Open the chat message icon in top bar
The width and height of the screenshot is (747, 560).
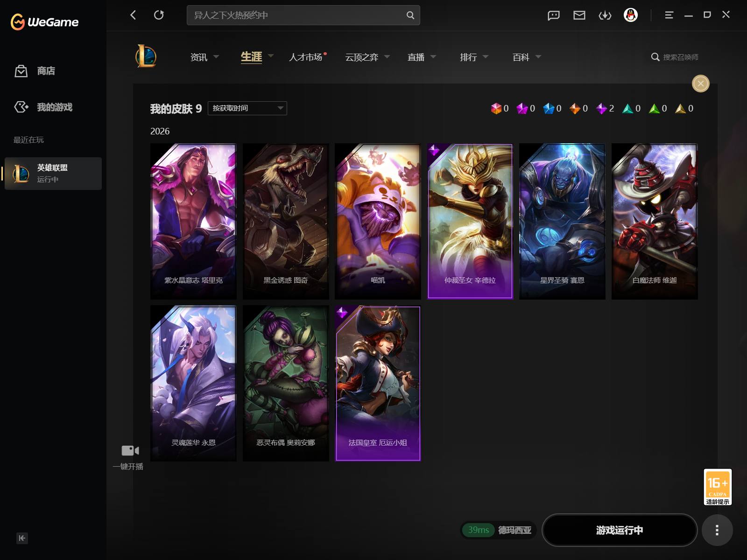click(x=554, y=15)
